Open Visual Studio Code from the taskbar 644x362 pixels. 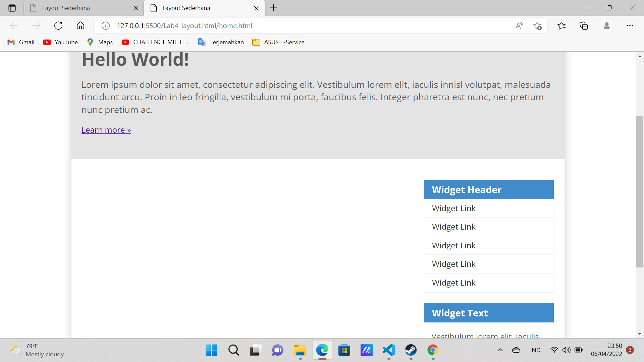click(x=389, y=350)
